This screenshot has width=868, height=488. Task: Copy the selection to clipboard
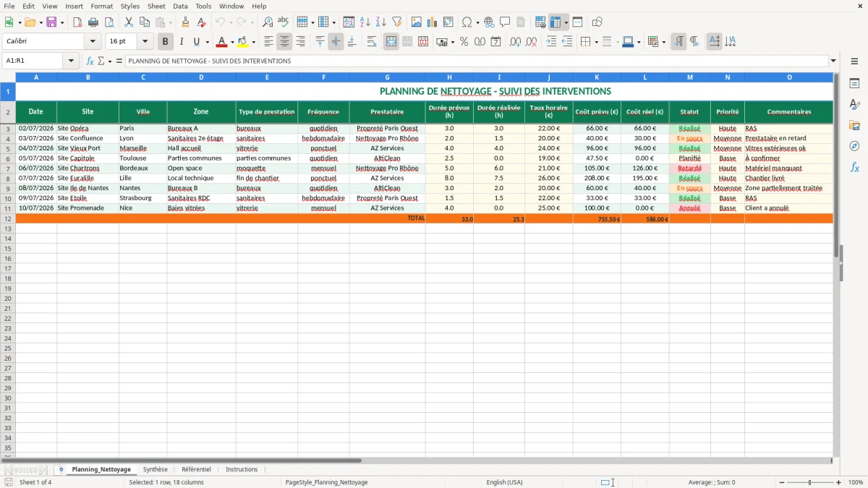(144, 22)
